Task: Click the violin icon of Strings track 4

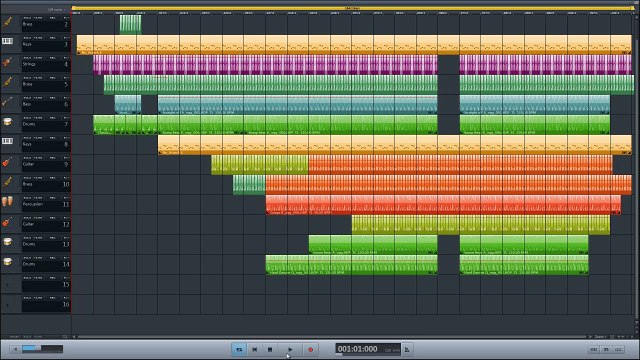Action: pyautogui.click(x=7, y=62)
